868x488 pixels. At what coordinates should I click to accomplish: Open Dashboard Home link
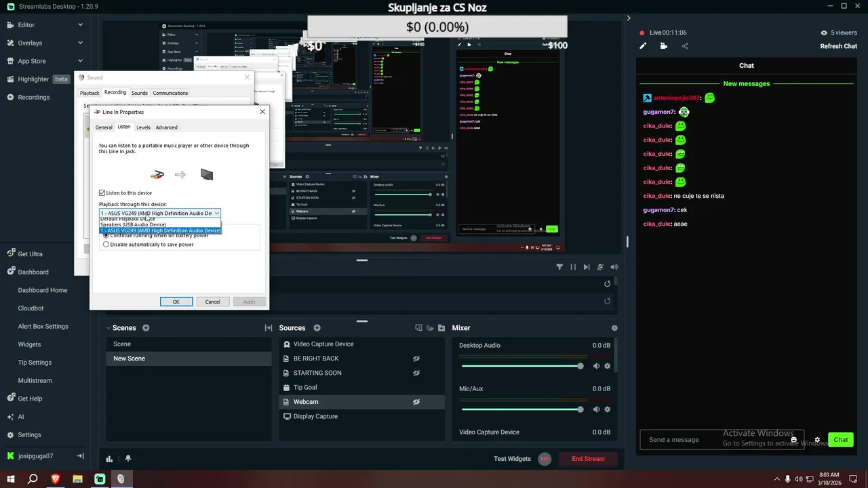(43, 290)
